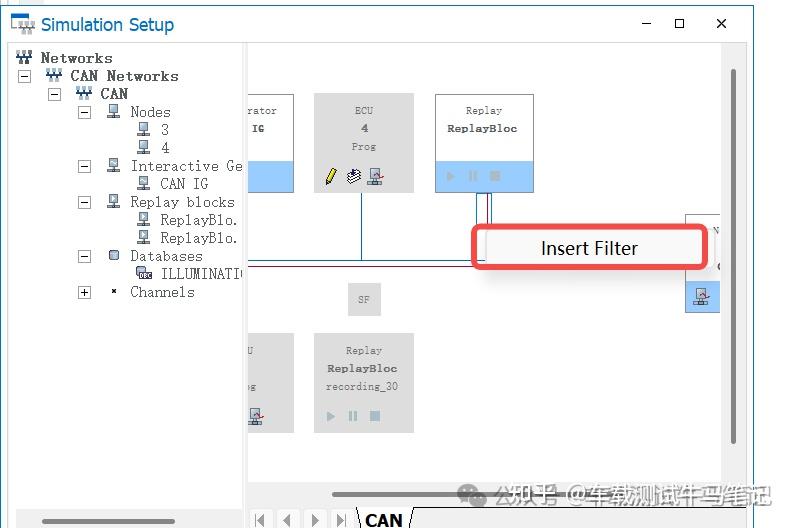Collapse the CAN network node
Viewport: 792px width, 528px height.
coord(54,94)
